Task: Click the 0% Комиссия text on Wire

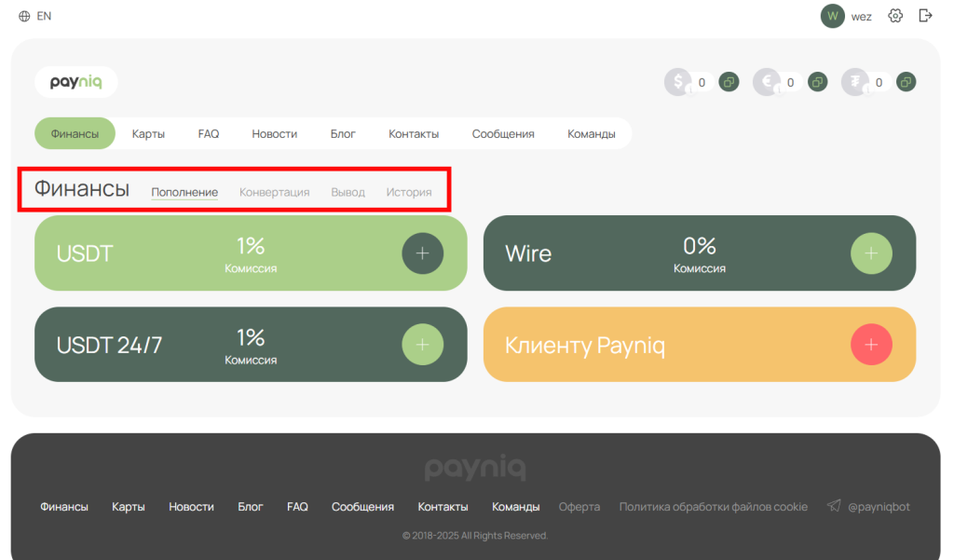Action: pos(699,254)
